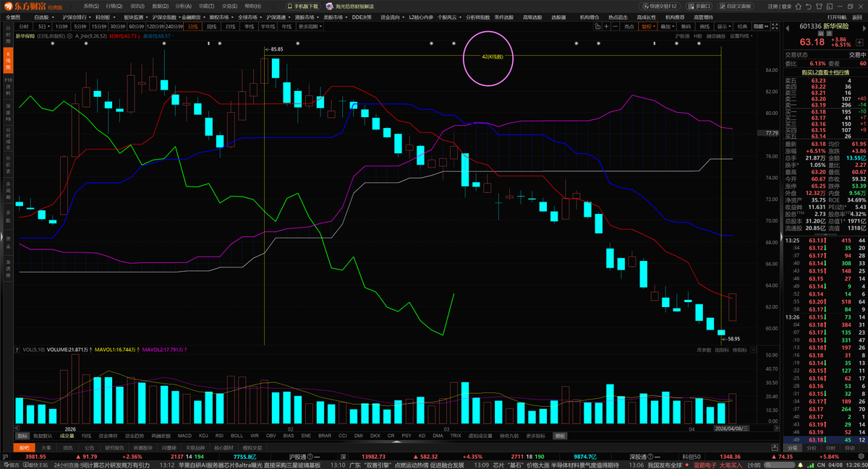Select the MACD indicator tab
The width and height of the screenshot is (868, 469).
tap(184, 436)
